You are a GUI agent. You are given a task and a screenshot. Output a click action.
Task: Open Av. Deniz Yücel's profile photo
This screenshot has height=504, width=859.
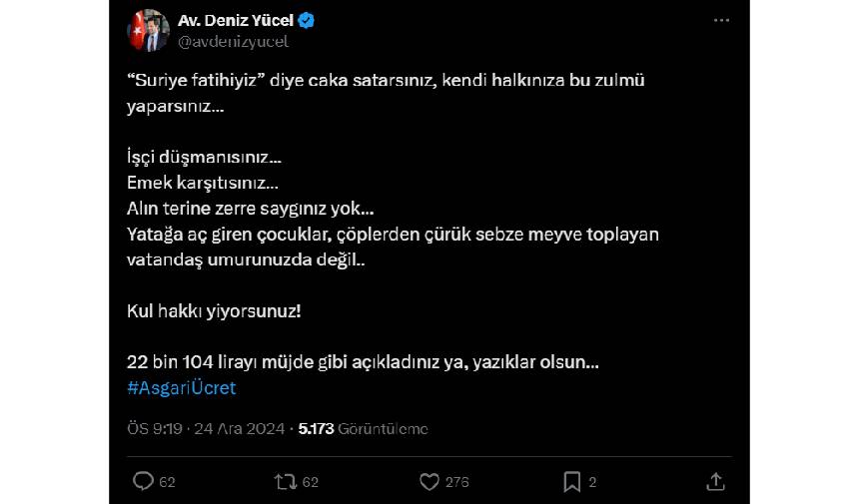[x=148, y=31]
